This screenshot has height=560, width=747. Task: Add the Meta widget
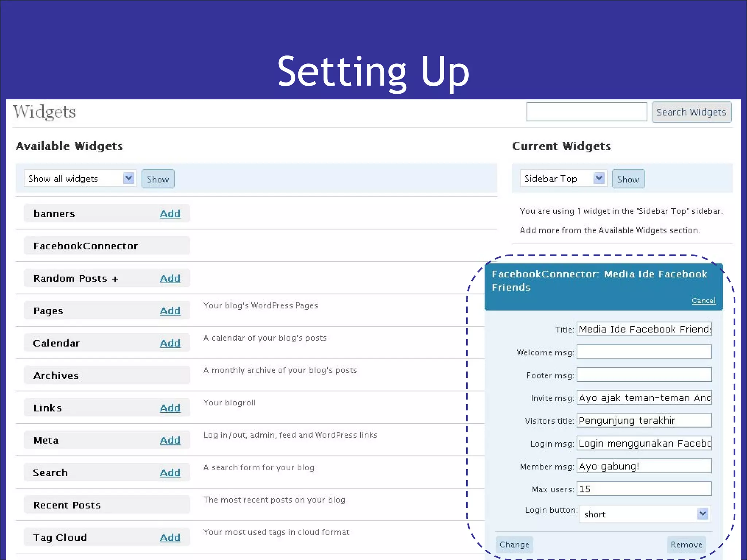point(170,440)
